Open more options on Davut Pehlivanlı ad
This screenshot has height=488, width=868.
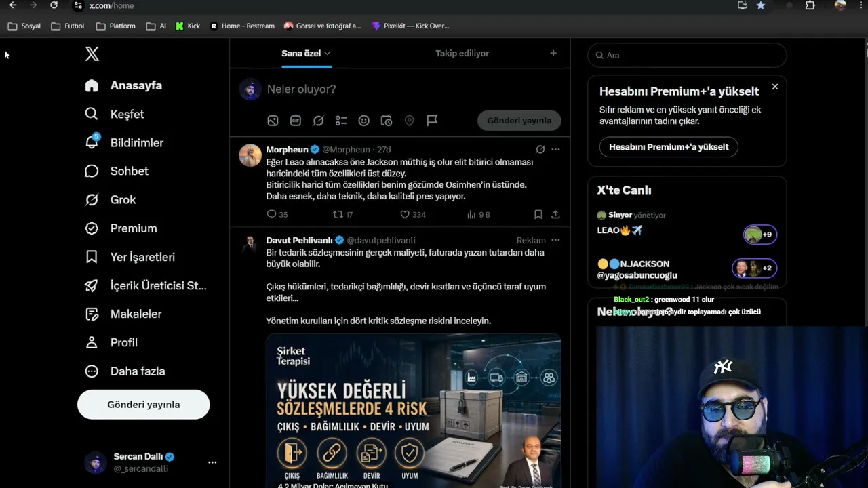pyautogui.click(x=555, y=240)
